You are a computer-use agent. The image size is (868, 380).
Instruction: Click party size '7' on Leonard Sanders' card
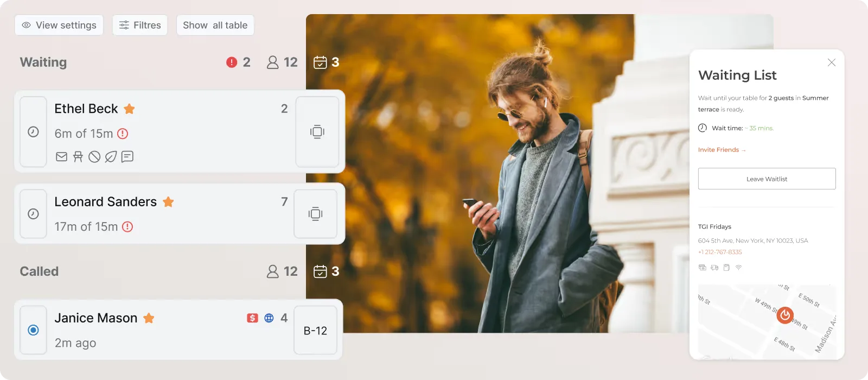[x=284, y=202]
